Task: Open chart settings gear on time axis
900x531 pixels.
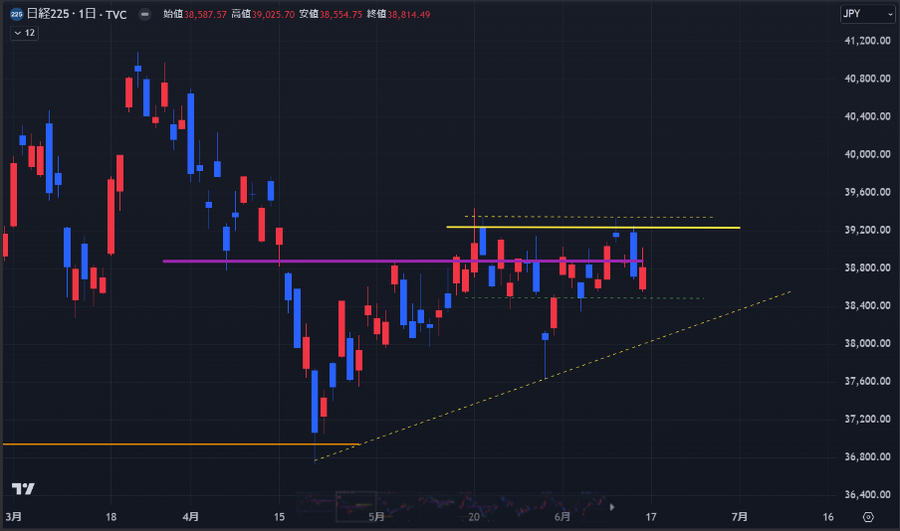Action: [x=867, y=516]
